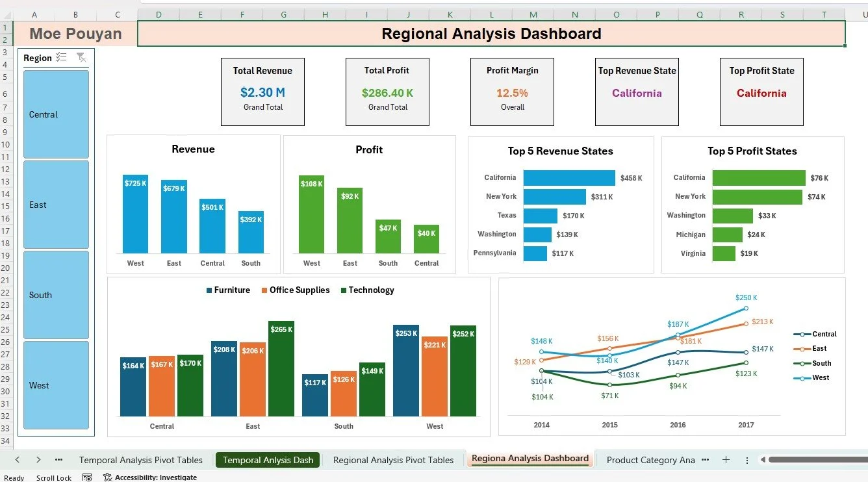Select the Total Revenue KPI card
This screenshot has height=482, width=868.
coord(262,92)
